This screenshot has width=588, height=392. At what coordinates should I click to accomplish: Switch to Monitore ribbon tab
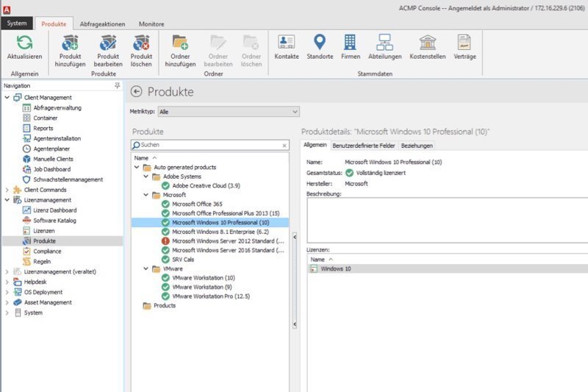pos(151,24)
